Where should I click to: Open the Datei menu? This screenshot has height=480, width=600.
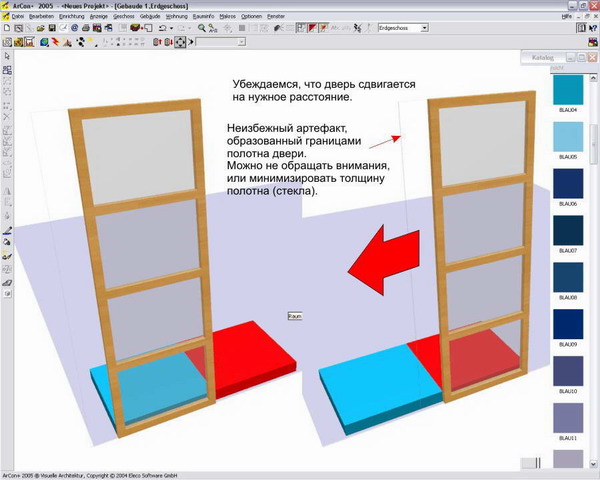[17, 17]
